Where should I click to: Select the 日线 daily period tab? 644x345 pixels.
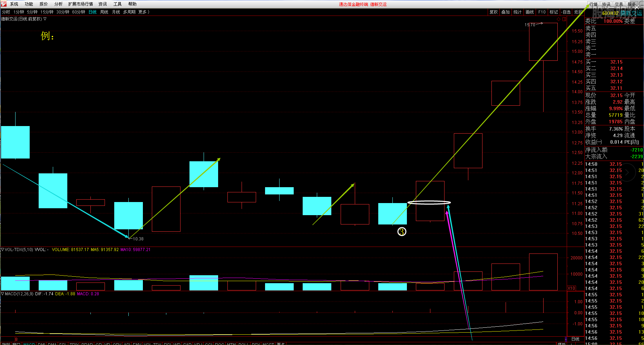pos(92,12)
